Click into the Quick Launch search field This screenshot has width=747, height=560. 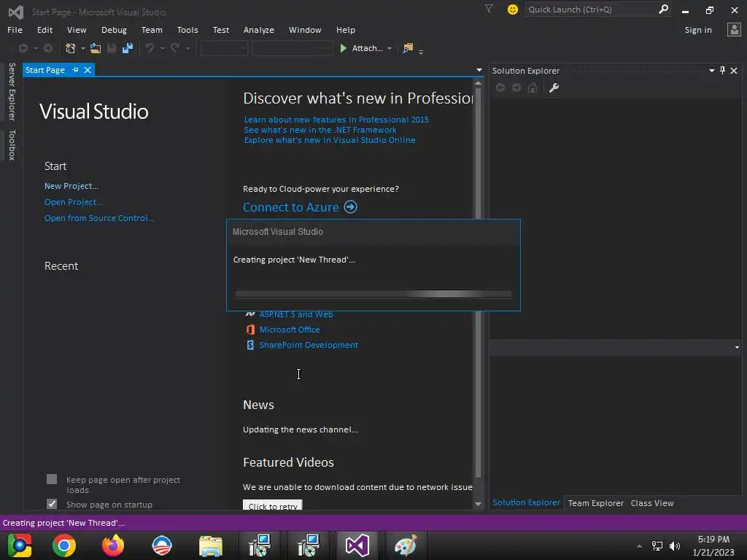click(x=591, y=9)
